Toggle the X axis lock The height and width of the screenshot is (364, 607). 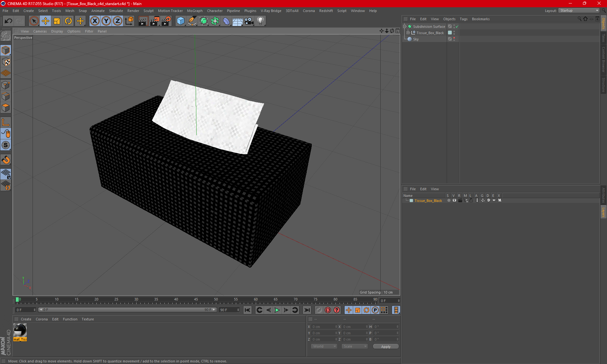click(95, 21)
